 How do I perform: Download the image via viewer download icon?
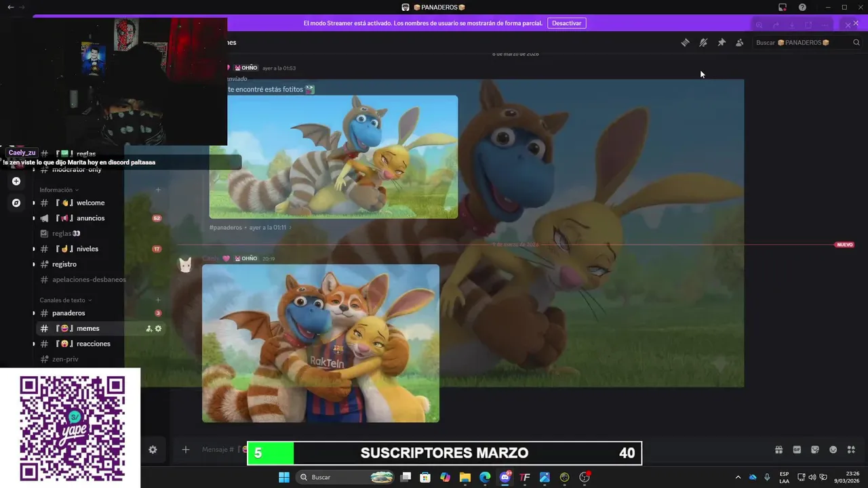click(x=792, y=25)
